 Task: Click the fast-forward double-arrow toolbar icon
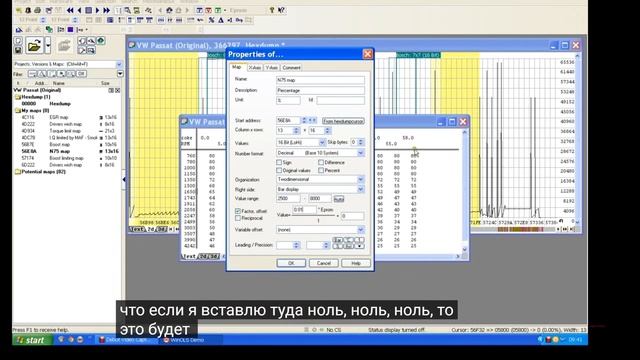click(x=107, y=10)
